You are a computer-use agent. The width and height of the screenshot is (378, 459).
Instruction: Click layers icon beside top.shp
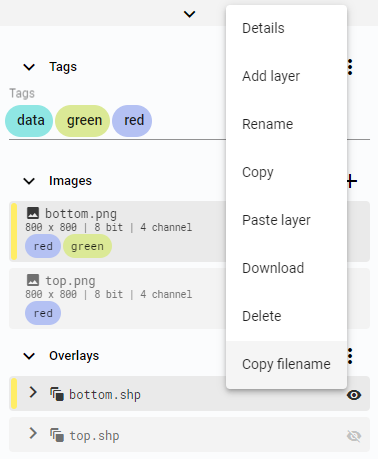tap(57, 435)
